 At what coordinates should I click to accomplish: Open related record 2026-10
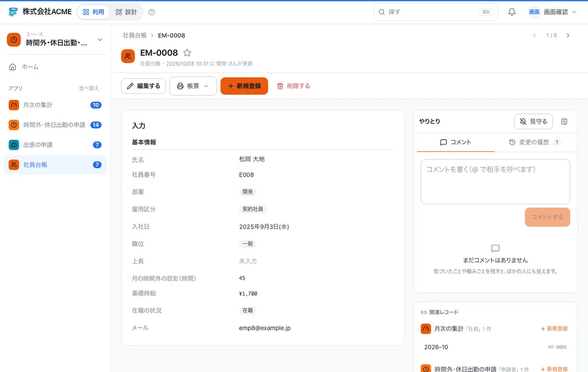point(495,347)
